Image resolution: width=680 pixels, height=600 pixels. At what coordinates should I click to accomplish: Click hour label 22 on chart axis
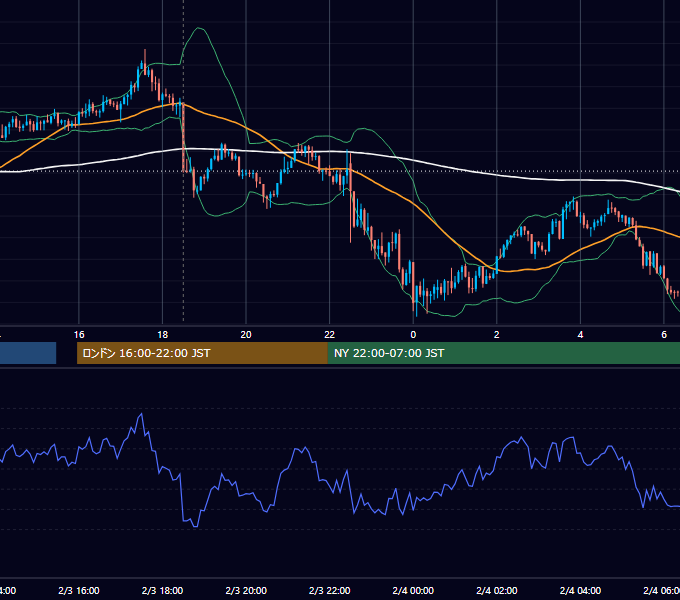(330, 335)
